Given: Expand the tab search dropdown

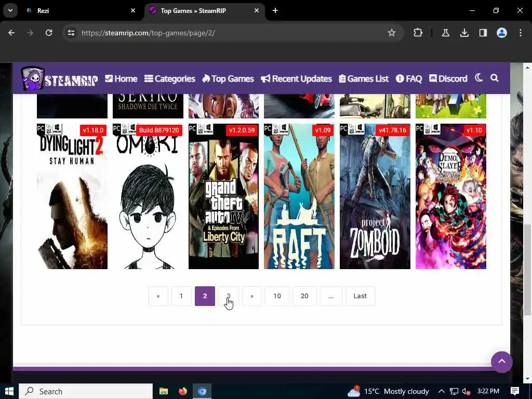Looking at the screenshot, I should (10, 10).
